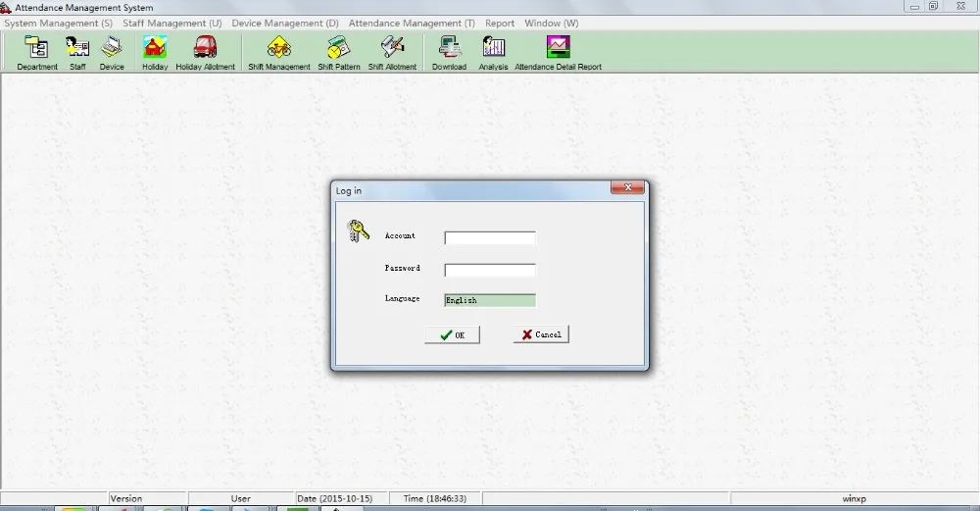Focus the Account input field

coord(490,238)
